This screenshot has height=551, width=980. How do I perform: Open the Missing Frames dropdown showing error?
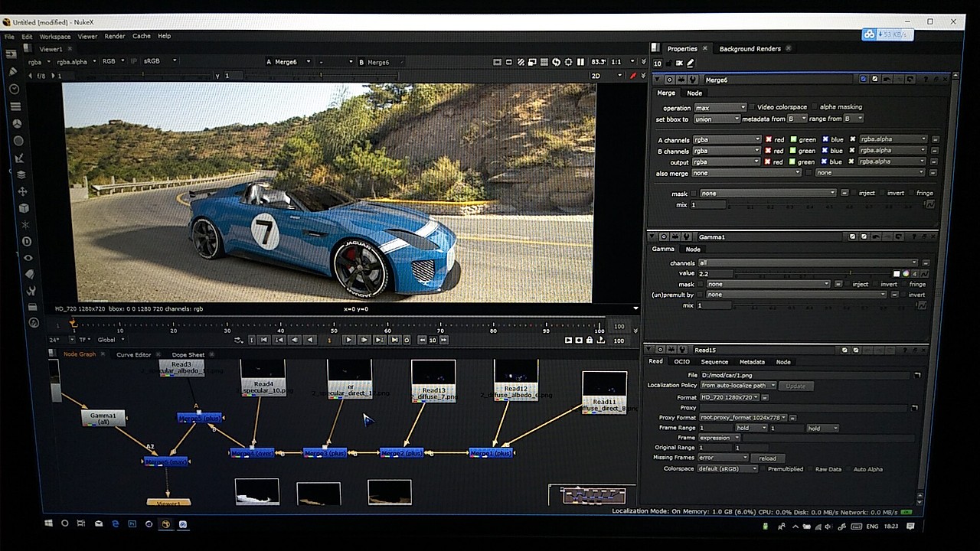click(x=722, y=458)
